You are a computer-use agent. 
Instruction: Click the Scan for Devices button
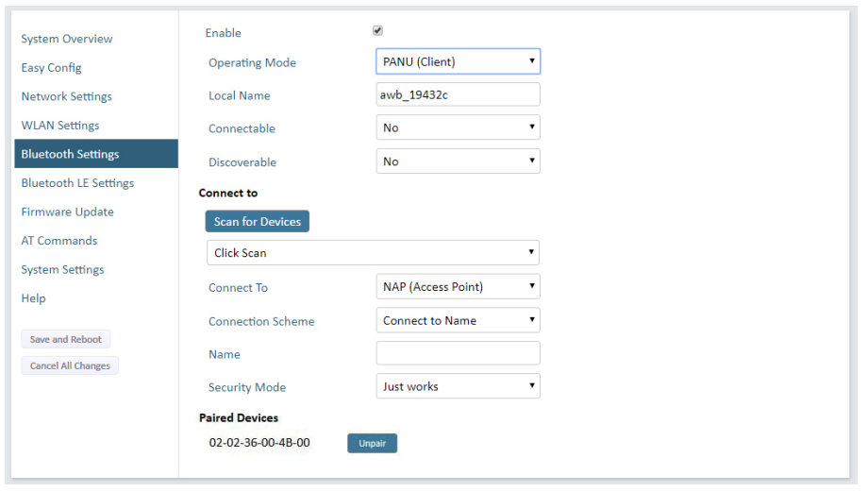258,221
